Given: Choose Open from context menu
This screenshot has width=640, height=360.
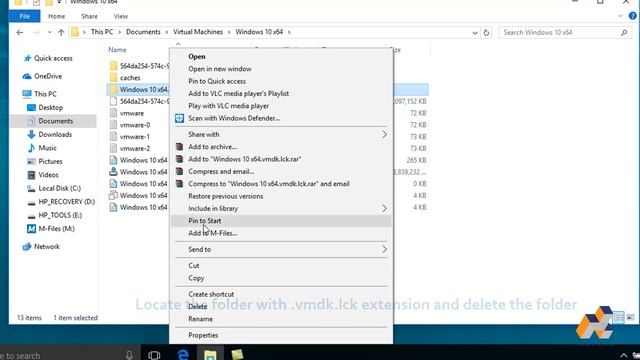Looking at the screenshot, I should tap(281, 57).
